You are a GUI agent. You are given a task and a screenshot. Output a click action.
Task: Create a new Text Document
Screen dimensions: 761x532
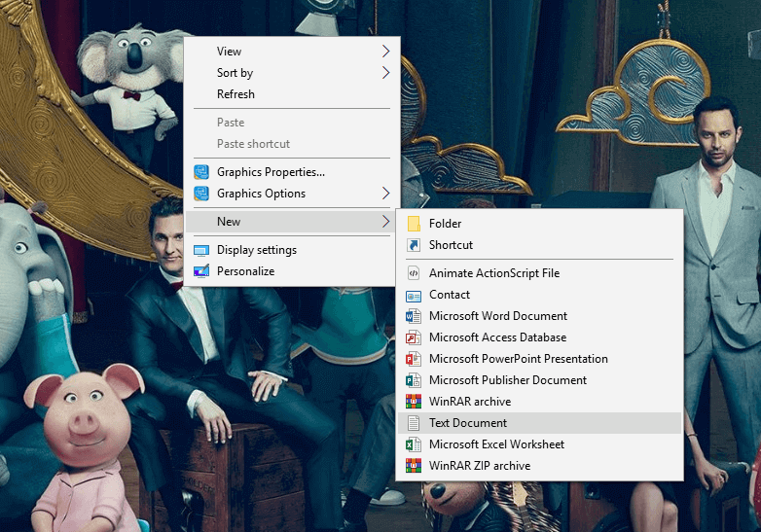(x=540, y=423)
